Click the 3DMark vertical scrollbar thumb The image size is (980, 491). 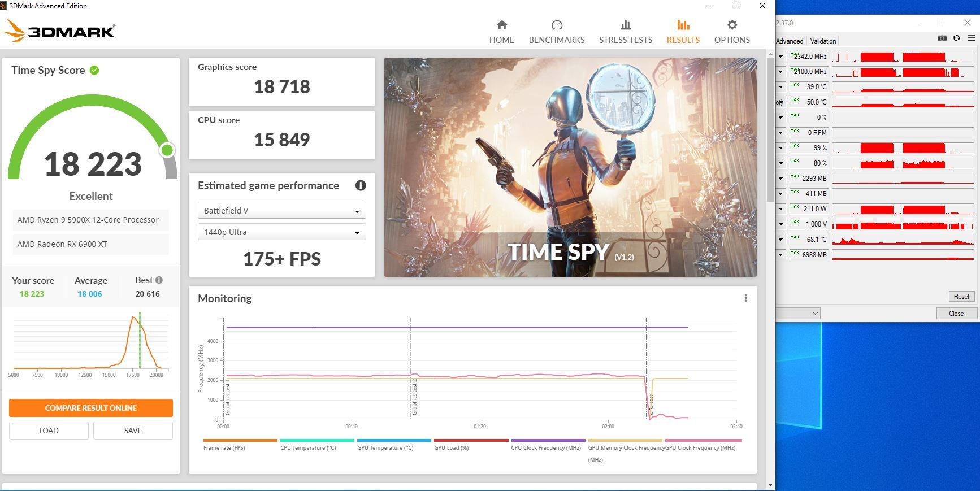770,129
